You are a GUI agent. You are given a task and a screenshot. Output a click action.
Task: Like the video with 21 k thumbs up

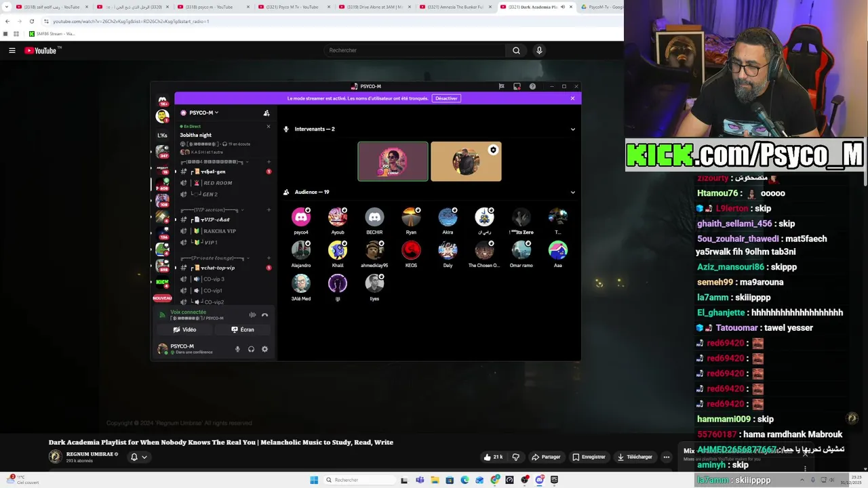(x=494, y=457)
